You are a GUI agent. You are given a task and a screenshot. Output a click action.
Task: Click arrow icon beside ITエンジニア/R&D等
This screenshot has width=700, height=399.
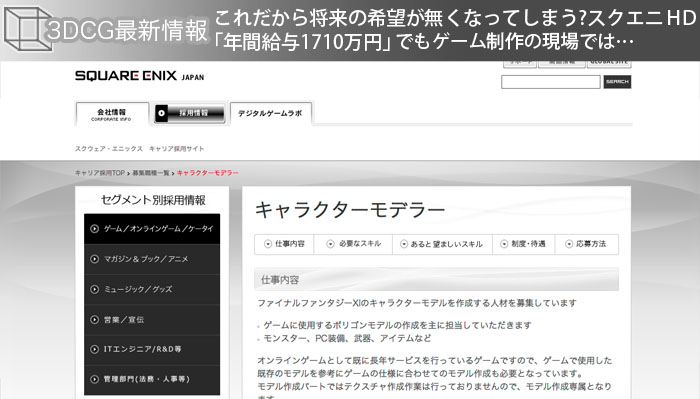(x=94, y=349)
